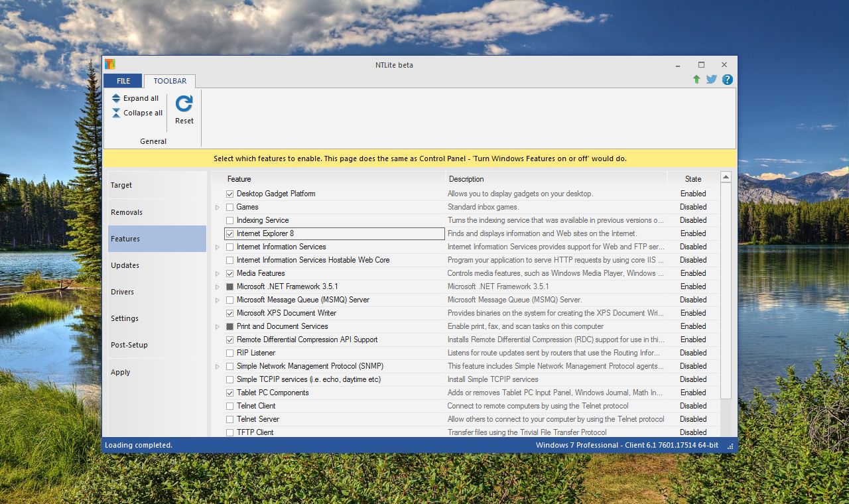
Task: Click the Loading completed status text
Action: pos(139,445)
